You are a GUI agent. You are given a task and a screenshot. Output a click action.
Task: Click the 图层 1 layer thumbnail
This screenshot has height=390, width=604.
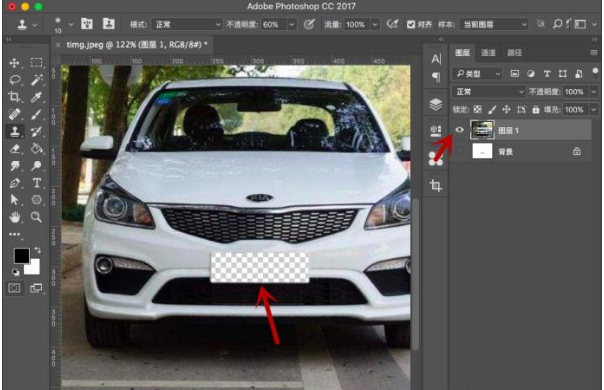[x=482, y=129]
